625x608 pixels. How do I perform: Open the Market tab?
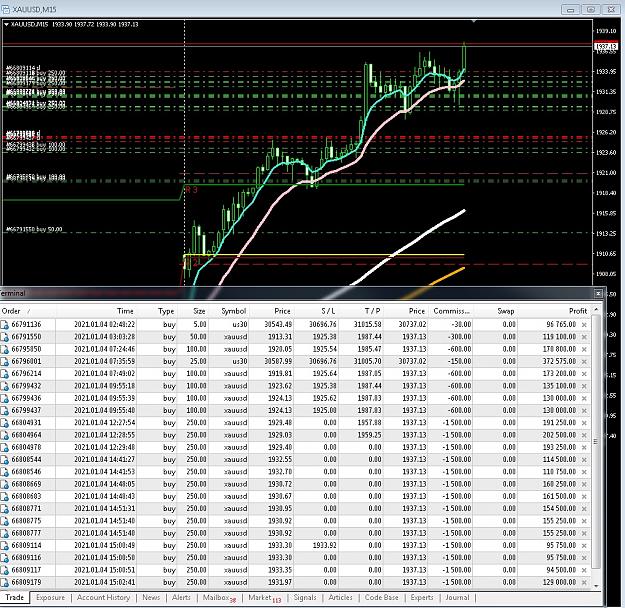tap(263, 598)
